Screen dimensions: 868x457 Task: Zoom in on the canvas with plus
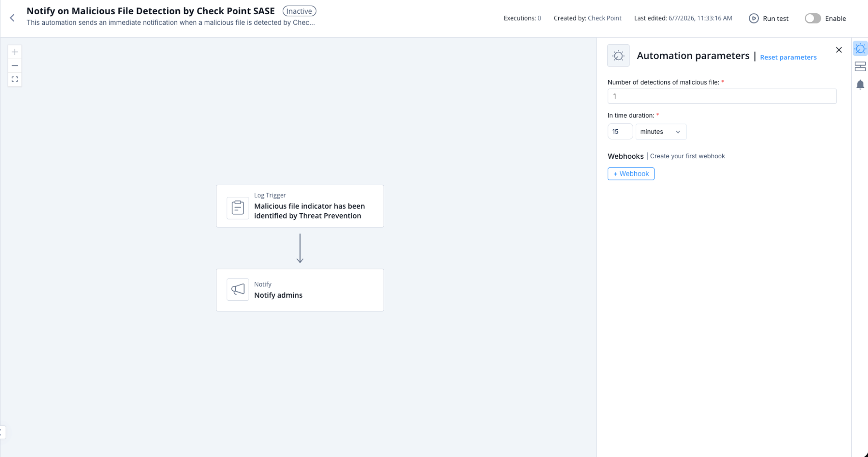pos(14,52)
